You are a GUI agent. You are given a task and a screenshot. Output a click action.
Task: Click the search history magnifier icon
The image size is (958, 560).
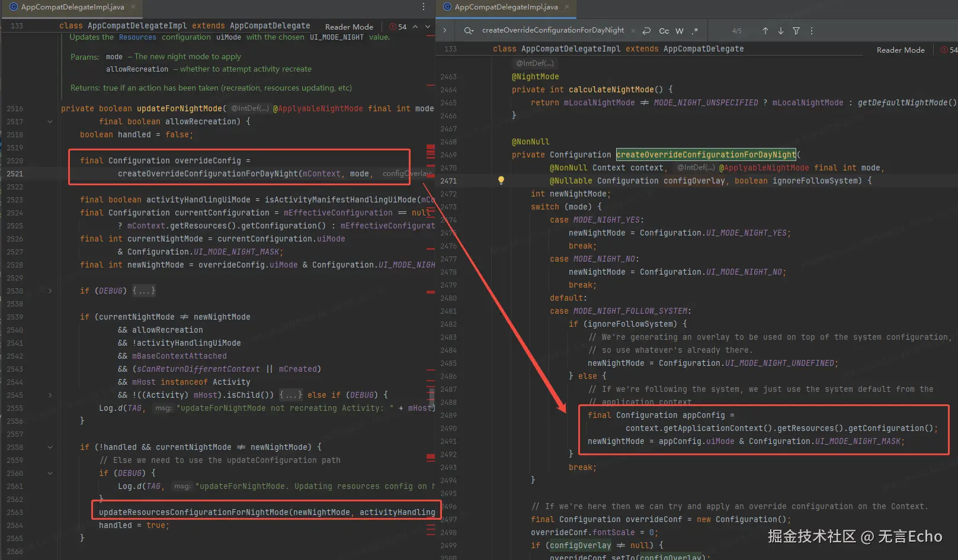point(469,31)
